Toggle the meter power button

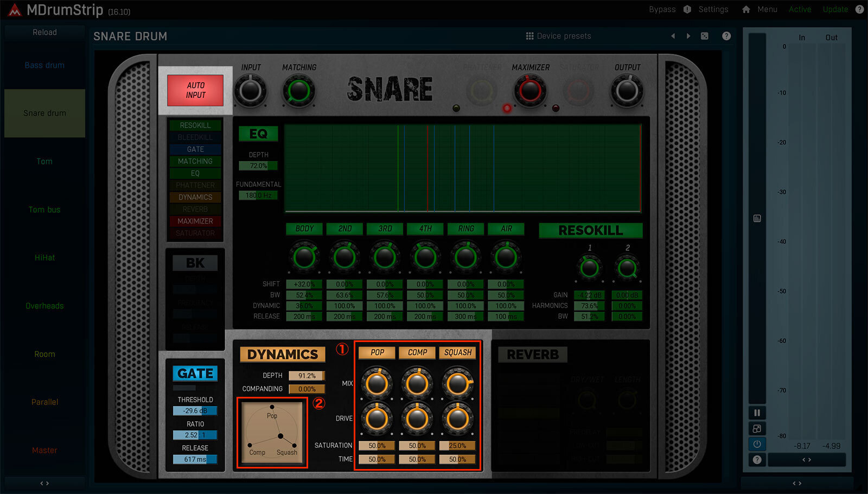pyautogui.click(x=757, y=444)
